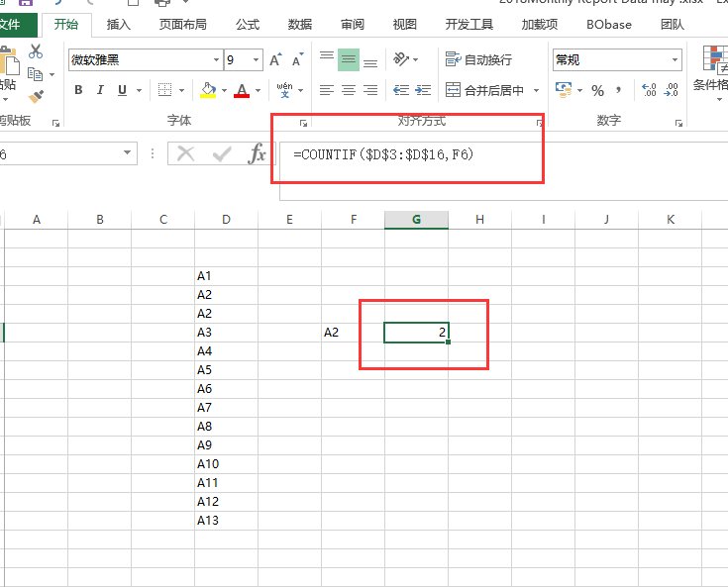Select column G header
Image resolution: width=728 pixels, height=587 pixels.
[x=416, y=220]
